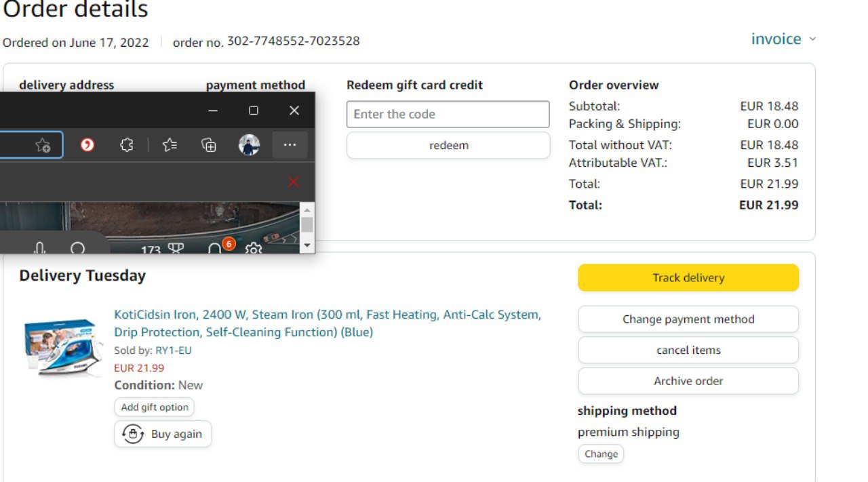
Task: Click Change payment method button
Action: click(688, 319)
